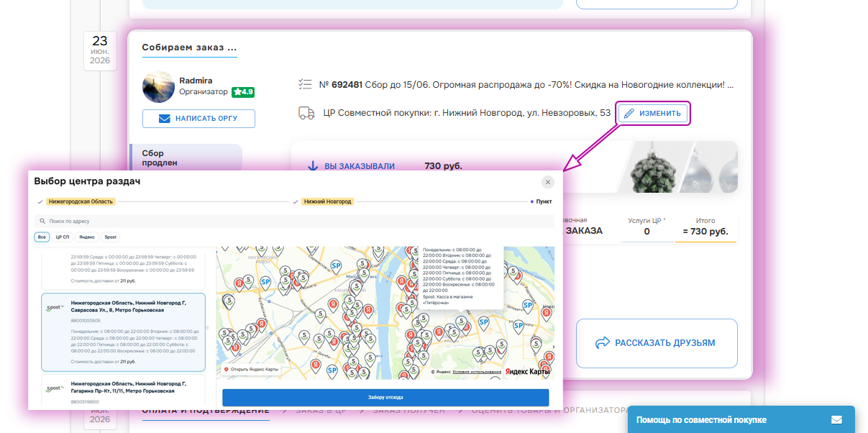Select the Все filter chip
This screenshot has width=868, height=433.
42,237
